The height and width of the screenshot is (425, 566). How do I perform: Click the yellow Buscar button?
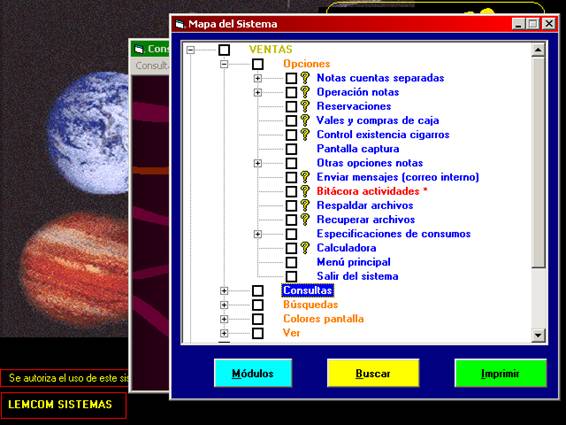tap(373, 373)
